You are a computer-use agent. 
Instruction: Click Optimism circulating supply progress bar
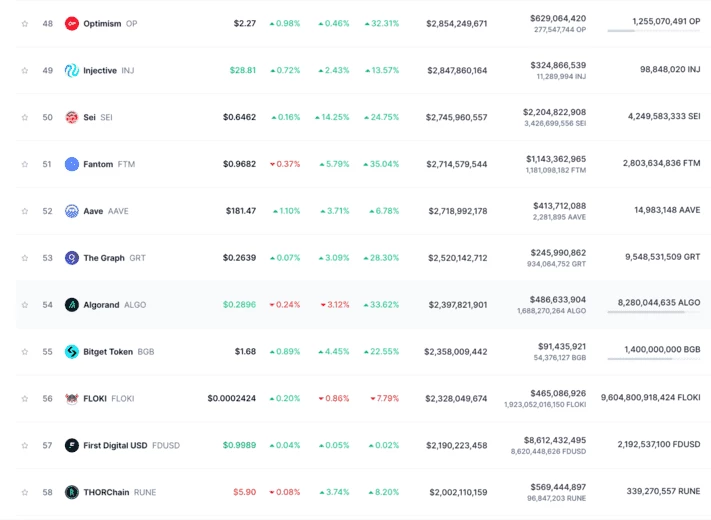tap(653, 31)
